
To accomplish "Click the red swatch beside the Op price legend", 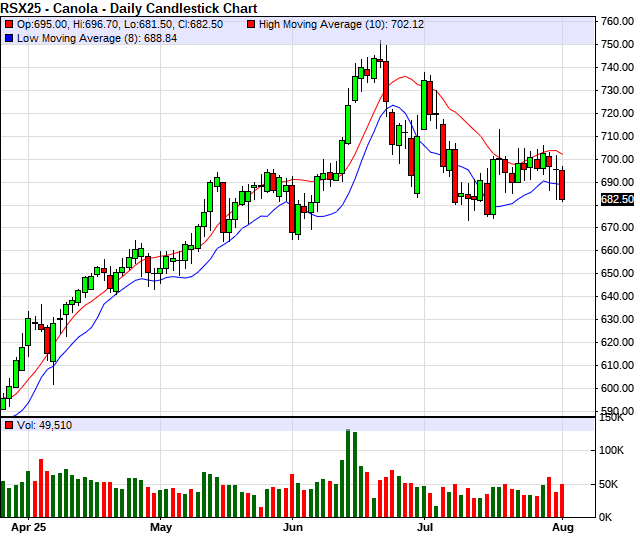I will (x=9, y=23).
